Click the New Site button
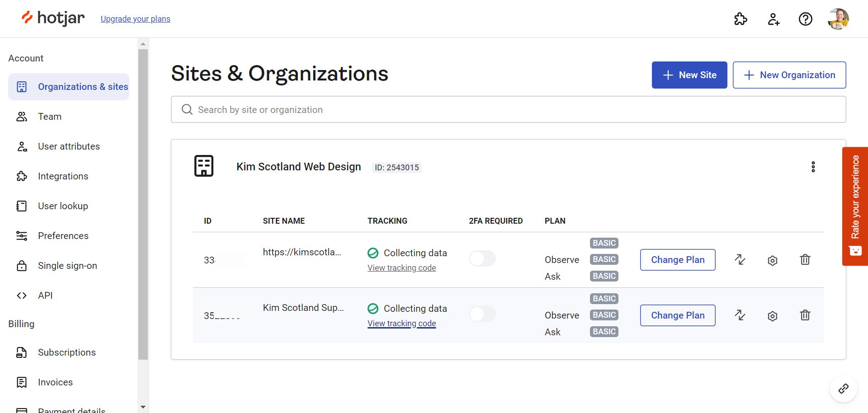The height and width of the screenshot is (413, 868). (689, 75)
